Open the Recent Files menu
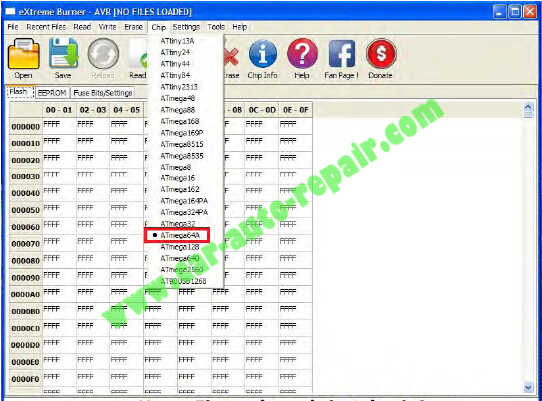The width and height of the screenshot is (542, 401). click(46, 27)
